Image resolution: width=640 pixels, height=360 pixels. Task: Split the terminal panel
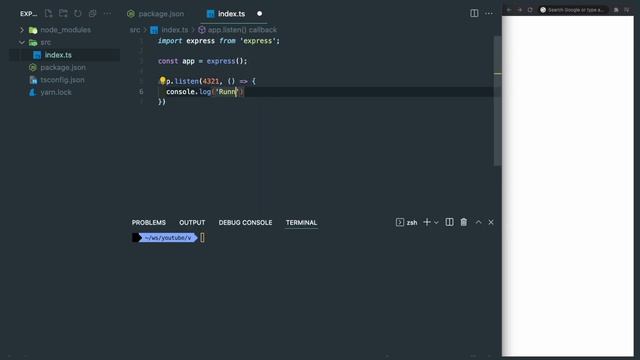[x=449, y=222]
